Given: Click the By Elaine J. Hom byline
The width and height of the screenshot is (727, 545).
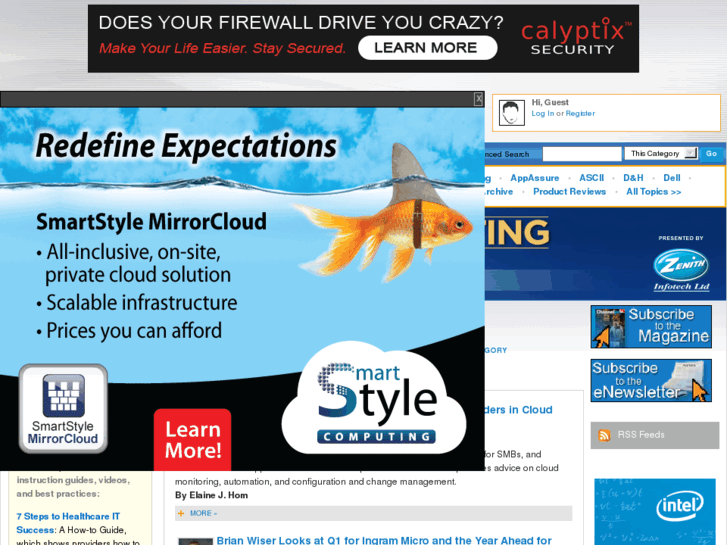Looking at the screenshot, I should pyautogui.click(x=211, y=495).
